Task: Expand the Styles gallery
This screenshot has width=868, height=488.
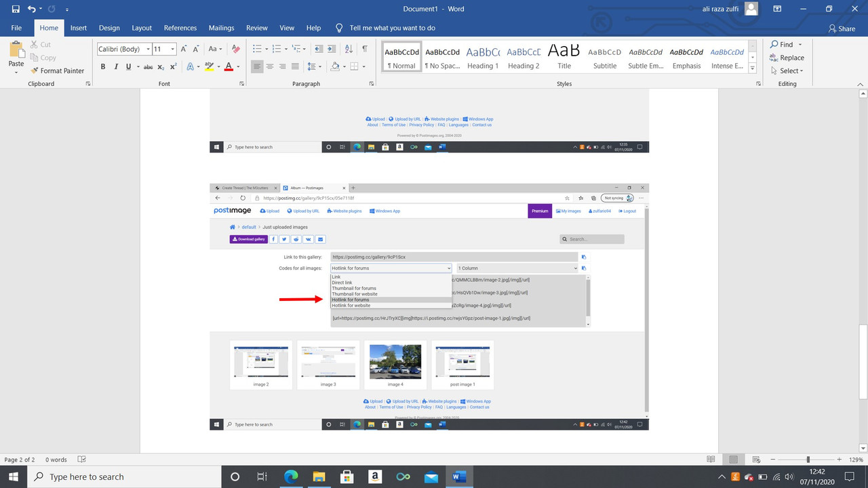Action: tap(753, 68)
